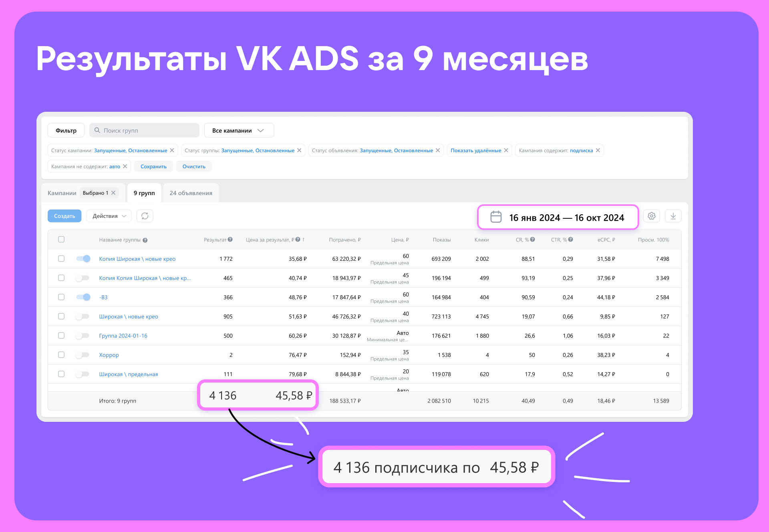Expand the 'Все кампании' dropdown
769x532 pixels.
[239, 131]
